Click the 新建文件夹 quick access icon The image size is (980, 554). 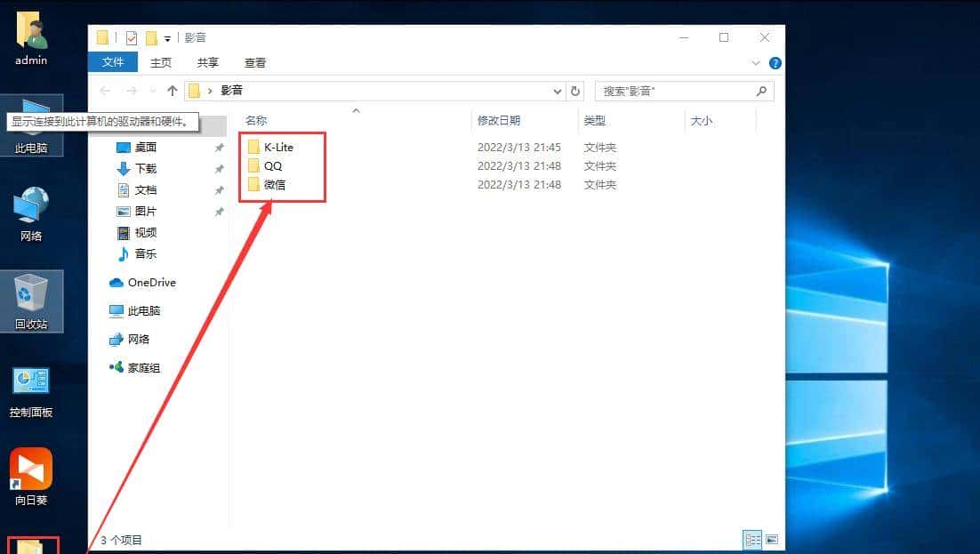[149, 37]
